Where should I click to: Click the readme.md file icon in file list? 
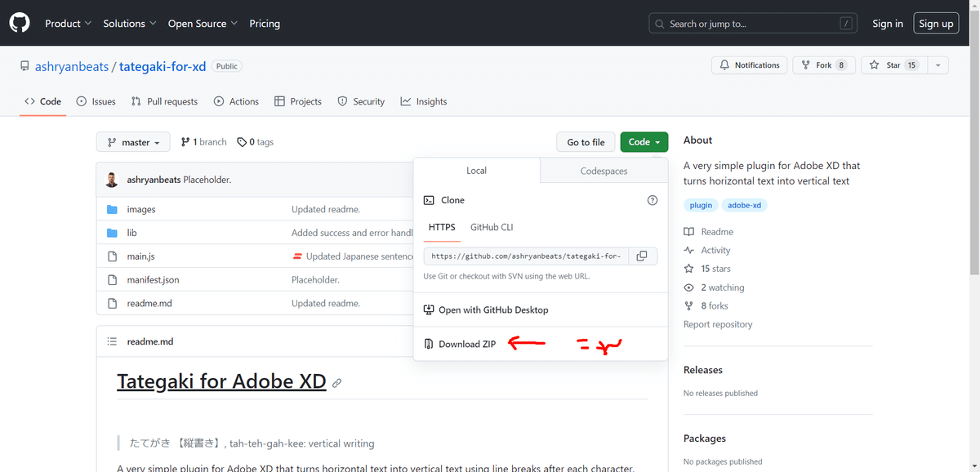click(113, 303)
